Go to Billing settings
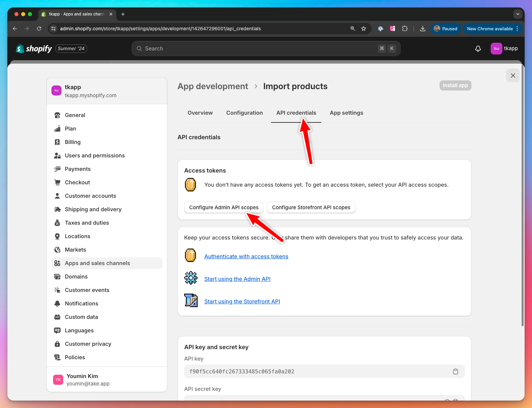Screen dimensions: 532x408 [107, 142]
